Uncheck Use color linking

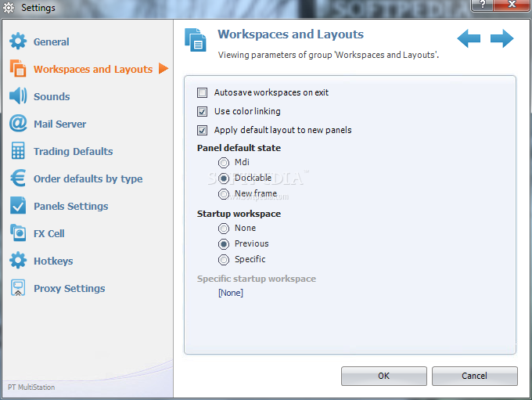(x=202, y=111)
